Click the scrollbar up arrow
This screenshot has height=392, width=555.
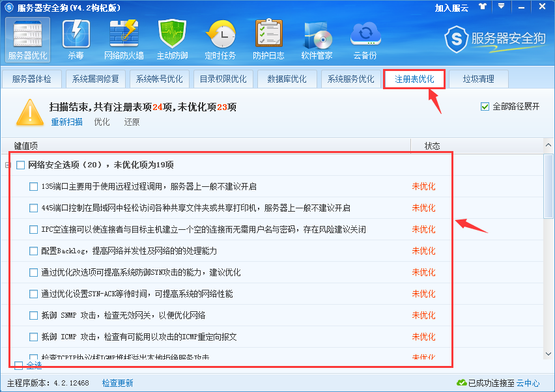tap(548, 145)
